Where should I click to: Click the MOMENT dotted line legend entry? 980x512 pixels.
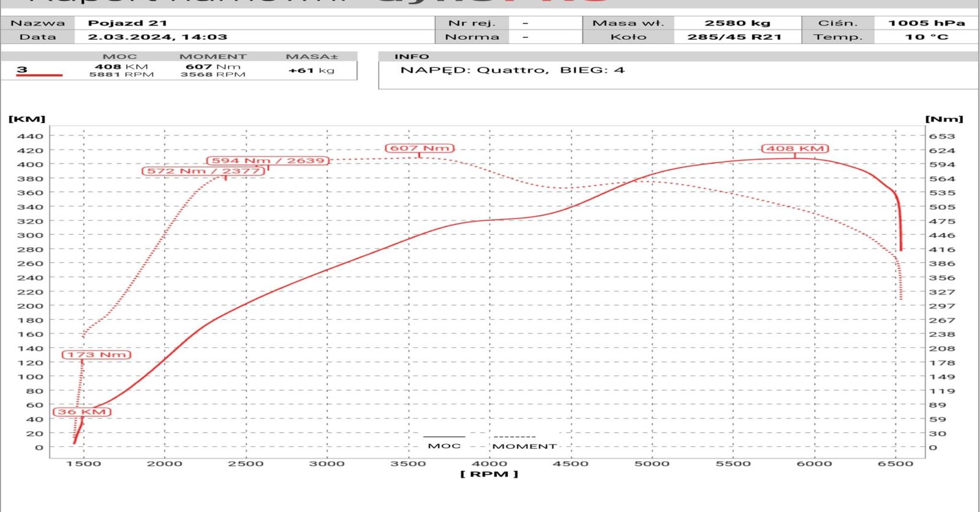pyautogui.click(x=524, y=442)
